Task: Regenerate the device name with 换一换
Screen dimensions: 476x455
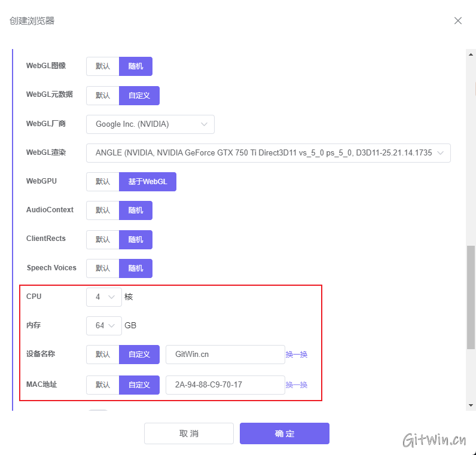Action: 297,355
